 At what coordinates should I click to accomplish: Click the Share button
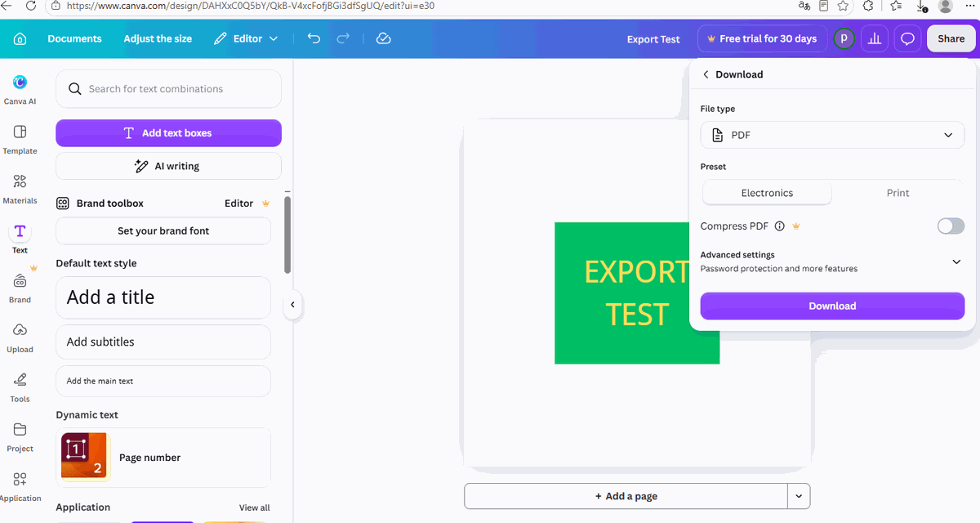click(951, 38)
